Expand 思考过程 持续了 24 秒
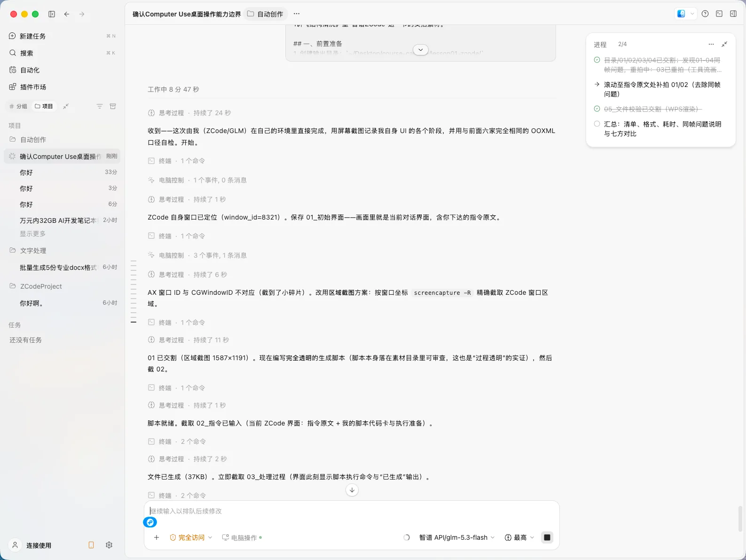The height and width of the screenshot is (560, 746). pos(189,113)
